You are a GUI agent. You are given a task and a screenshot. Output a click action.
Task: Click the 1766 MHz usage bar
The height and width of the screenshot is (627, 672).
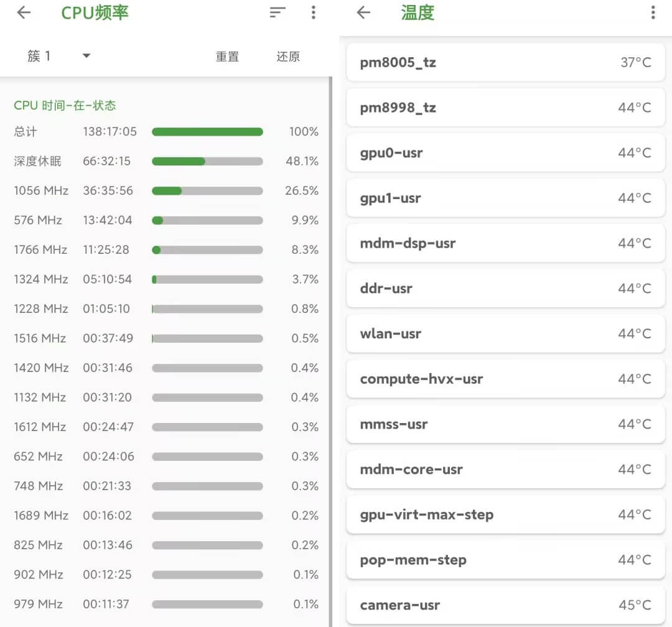[x=207, y=250]
